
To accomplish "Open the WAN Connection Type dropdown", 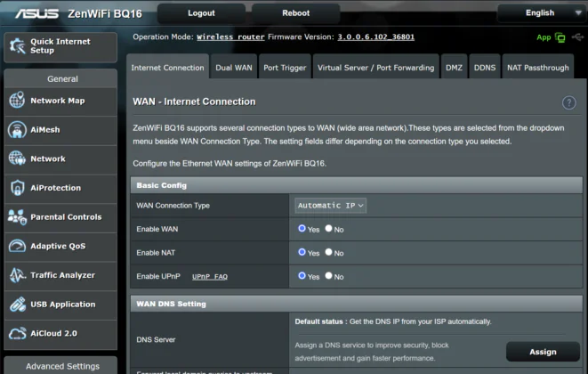I will pyautogui.click(x=330, y=206).
